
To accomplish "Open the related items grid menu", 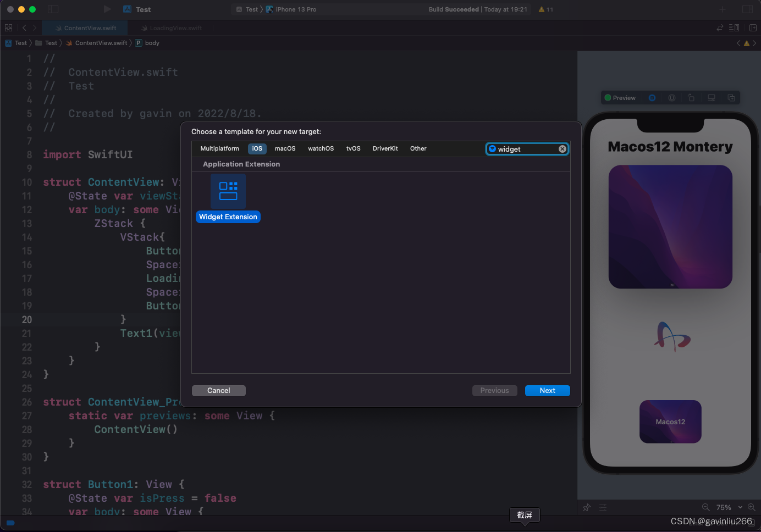I will (8, 28).
